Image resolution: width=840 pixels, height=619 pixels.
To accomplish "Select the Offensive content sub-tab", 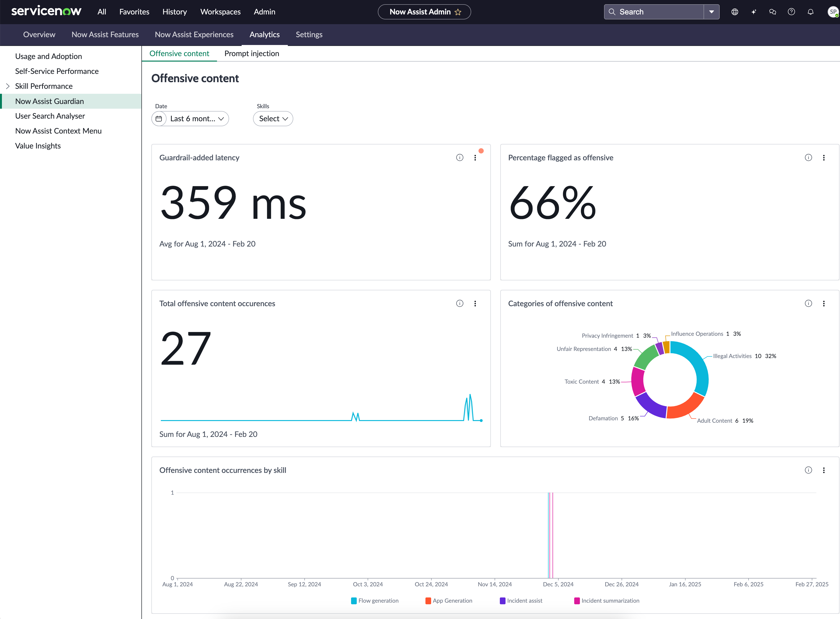I will (x=179, y=54).
